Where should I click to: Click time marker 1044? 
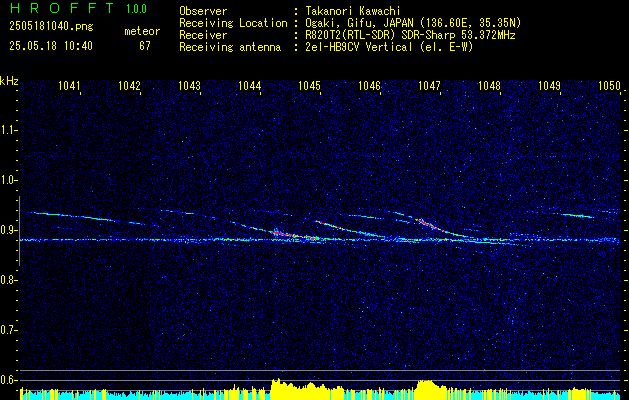point(250,85)
